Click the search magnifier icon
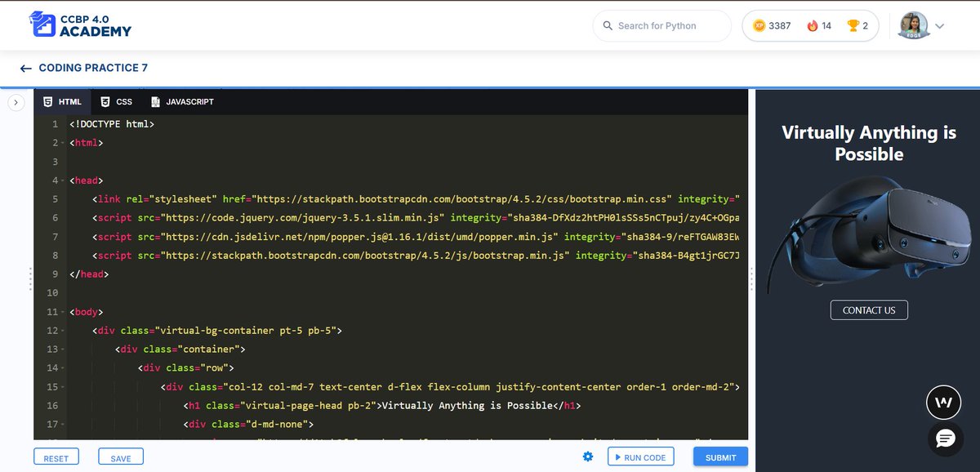Image resolution: width=980 pixels, height=472 pixels. click(608, 25)
